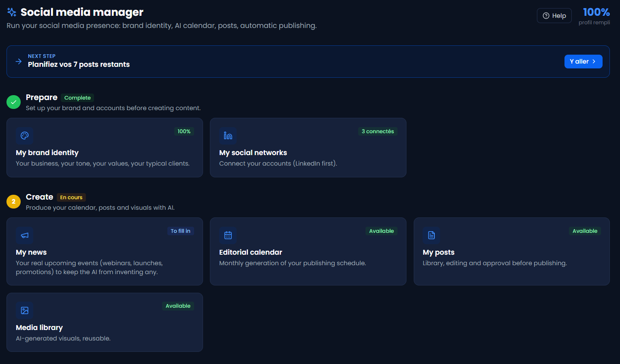Open the My news card

click(x=105, y=251)
